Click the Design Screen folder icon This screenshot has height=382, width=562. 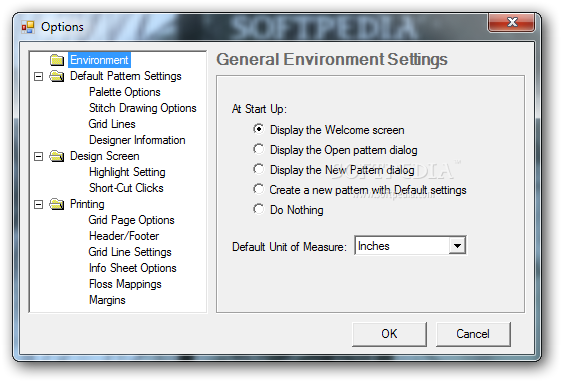coord(57,156)
